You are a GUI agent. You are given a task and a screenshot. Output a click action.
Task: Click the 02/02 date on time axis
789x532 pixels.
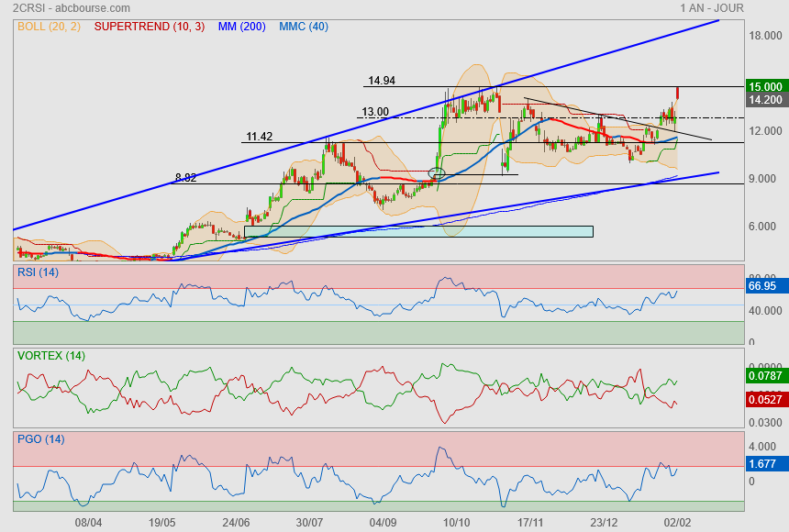[677, 521]
